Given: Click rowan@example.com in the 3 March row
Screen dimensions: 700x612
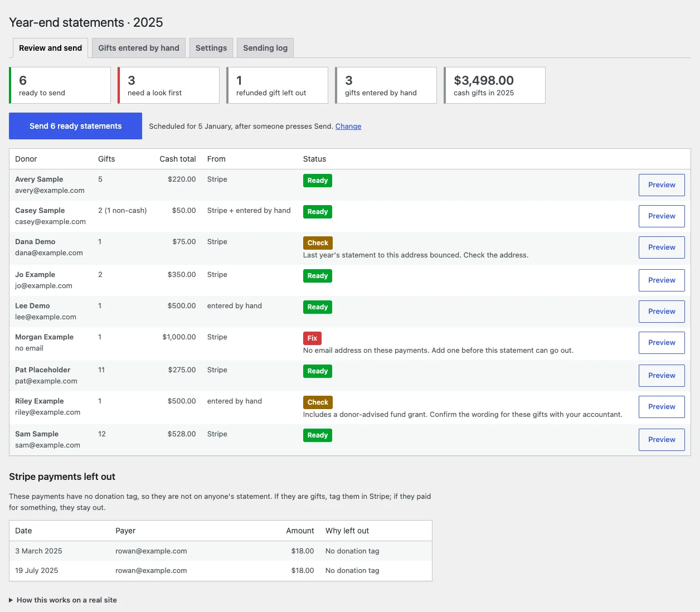Looking at the screenshot, I should click(x=151, y=551).
